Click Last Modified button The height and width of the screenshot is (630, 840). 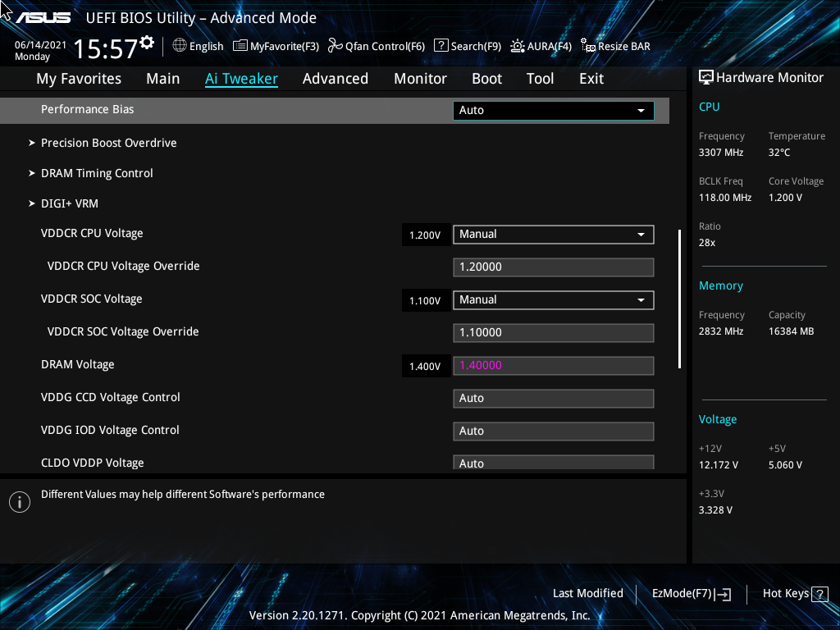(x=588, y=594)
